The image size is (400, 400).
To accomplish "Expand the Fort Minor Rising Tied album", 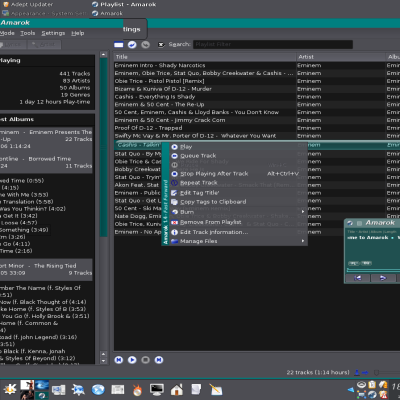I will point(46,269).
